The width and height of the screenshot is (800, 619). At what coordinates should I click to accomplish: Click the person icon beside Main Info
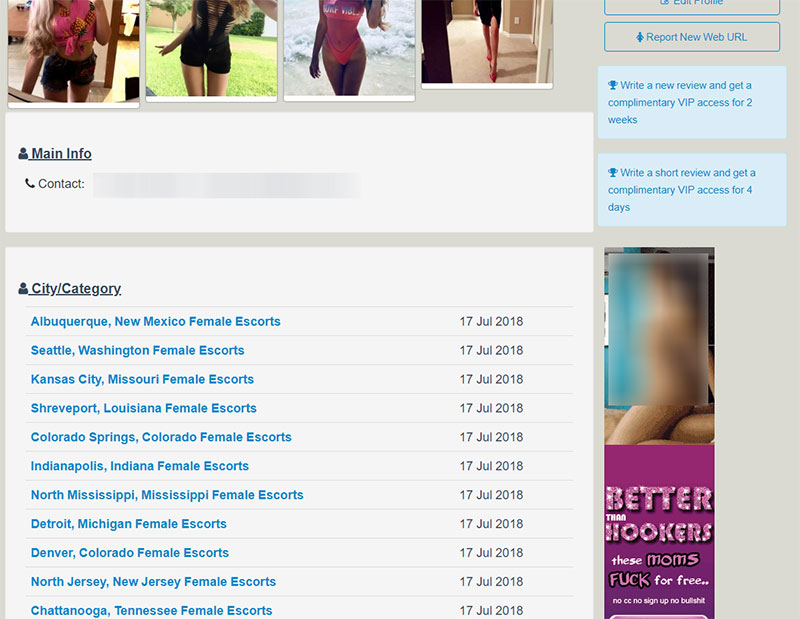(x=25, y=153)
